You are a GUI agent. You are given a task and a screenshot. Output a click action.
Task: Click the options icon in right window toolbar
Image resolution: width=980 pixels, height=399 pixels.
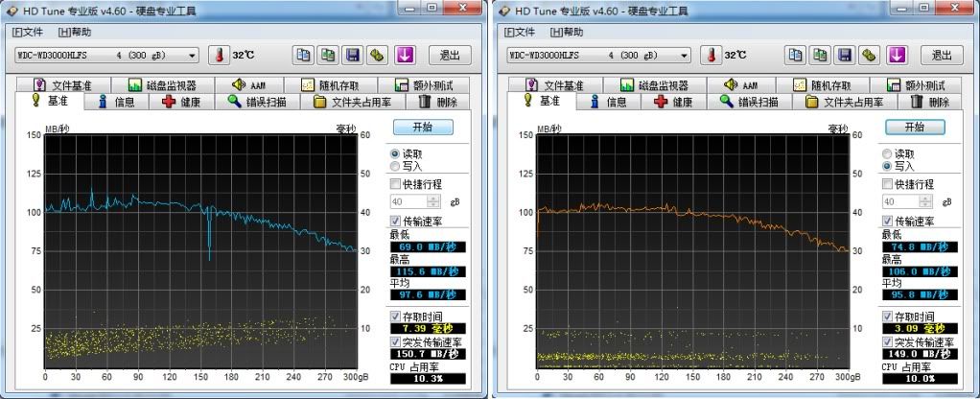870,55
